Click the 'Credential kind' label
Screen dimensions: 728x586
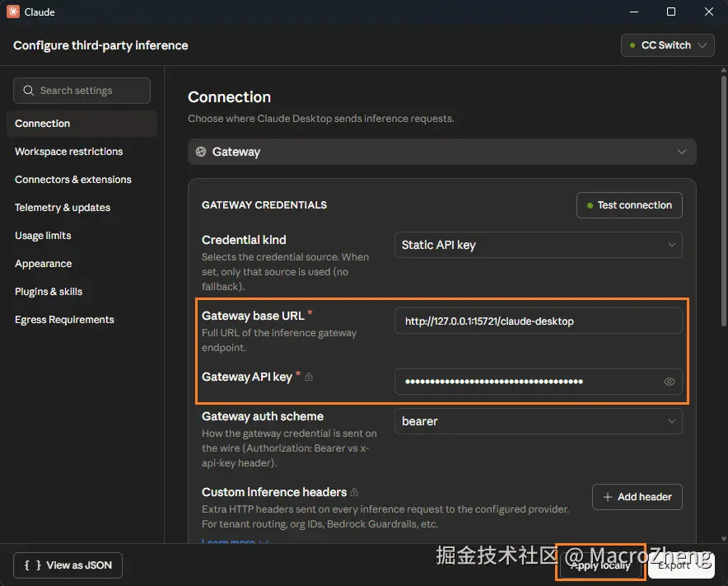pos(244,240)
